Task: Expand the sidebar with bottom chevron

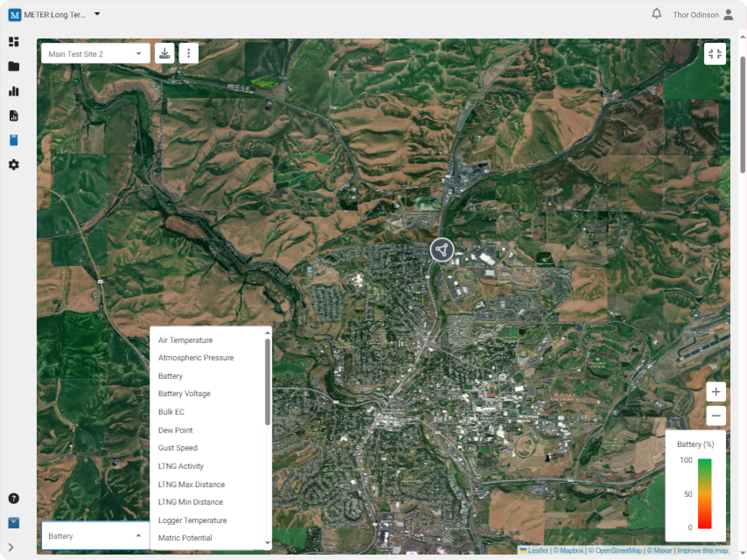Action: click(11, 547)
